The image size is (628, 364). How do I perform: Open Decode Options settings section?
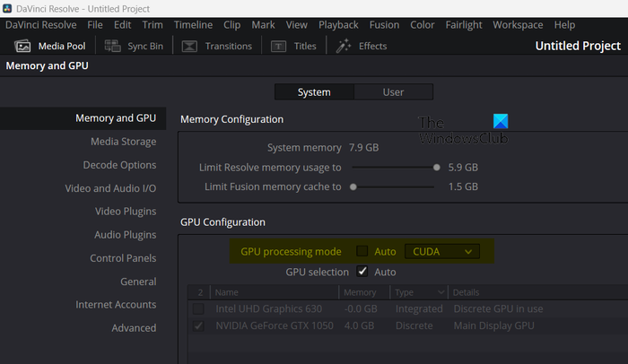119,165
